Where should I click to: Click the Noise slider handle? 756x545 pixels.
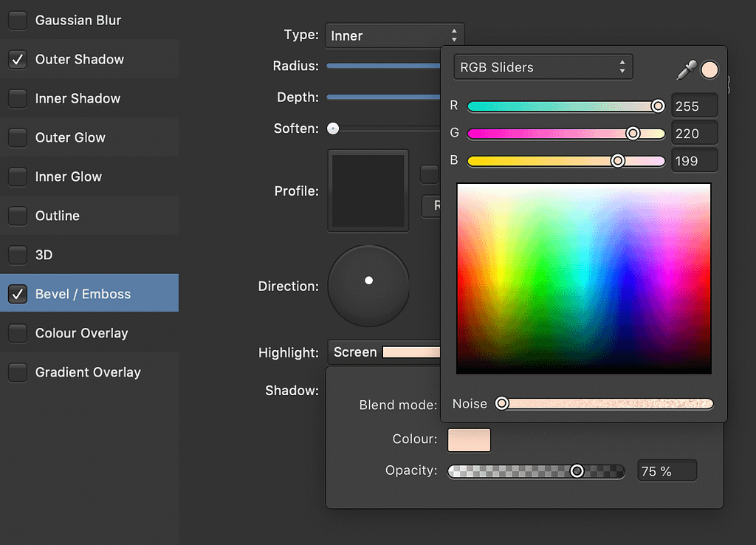501,403
